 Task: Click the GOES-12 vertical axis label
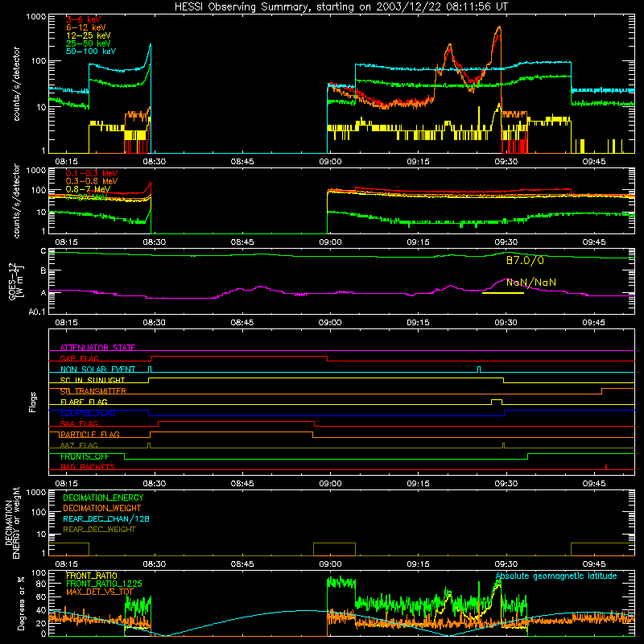[15, 281]
